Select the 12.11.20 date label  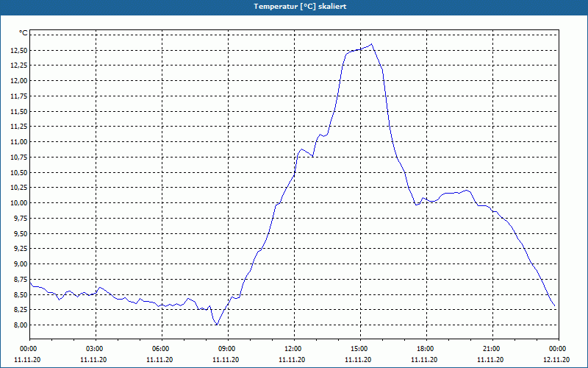click(556, 360)
